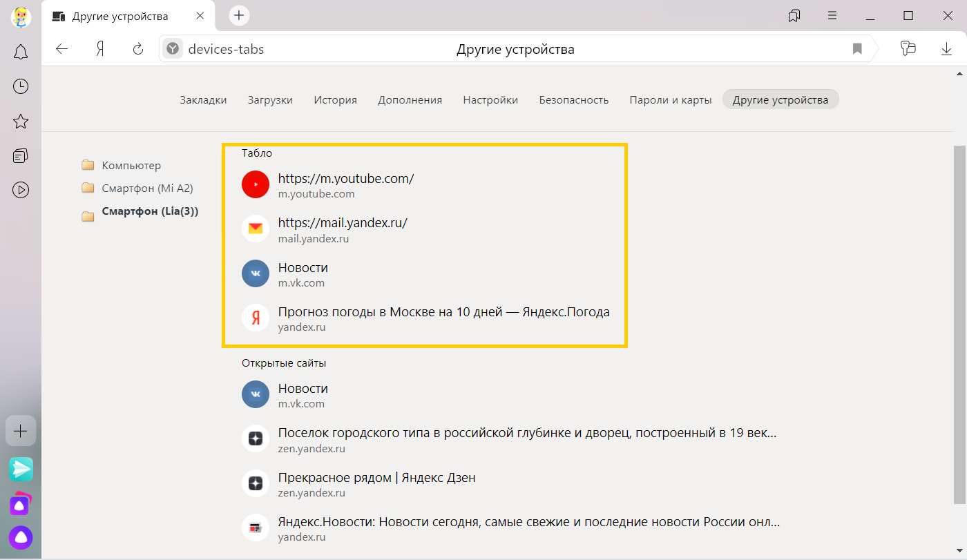The width and height of the screenshot is (967, 560).
Task: Open downloads arrow icon
Action: [946, 49]
